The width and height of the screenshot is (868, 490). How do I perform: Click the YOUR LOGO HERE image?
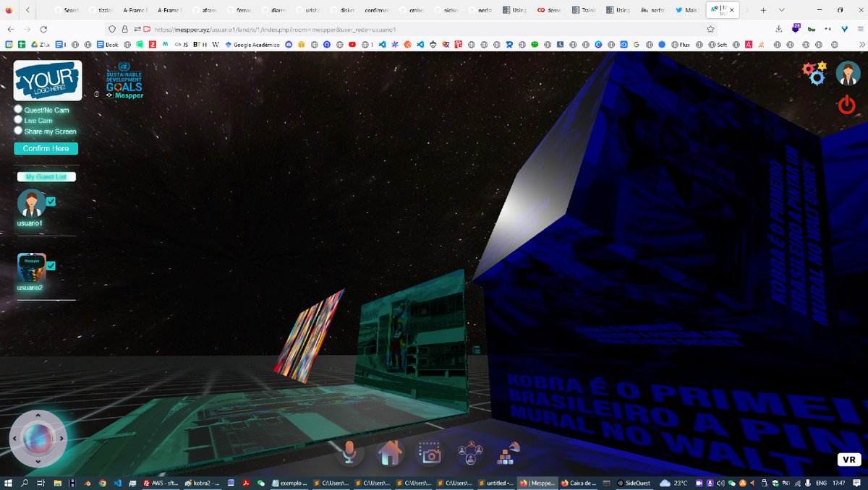[48, 80]
